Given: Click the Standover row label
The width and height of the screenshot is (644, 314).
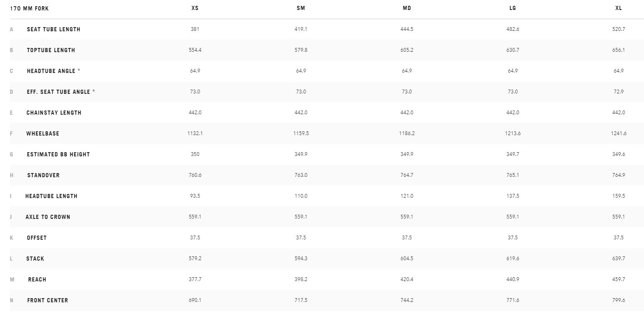Looking at the screenshot, I should pyautogui.click(x=43, y=175).
